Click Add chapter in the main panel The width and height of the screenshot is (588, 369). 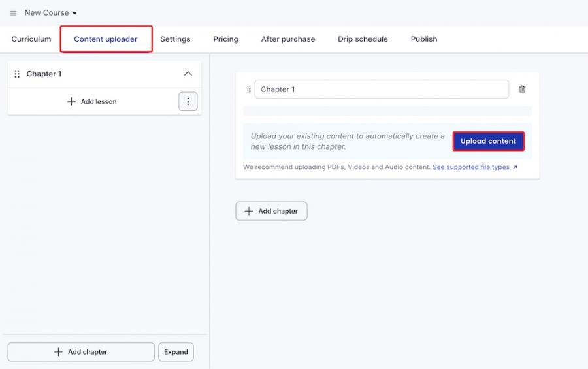point(271,211)
